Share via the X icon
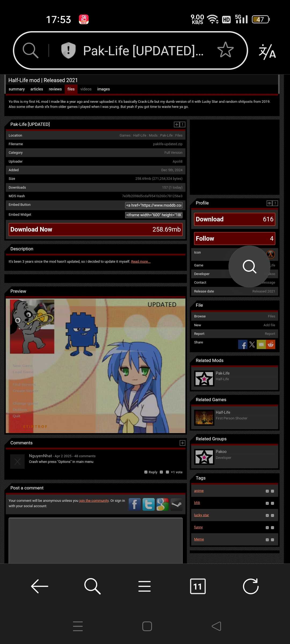290x644 pixels. point(252,345)
